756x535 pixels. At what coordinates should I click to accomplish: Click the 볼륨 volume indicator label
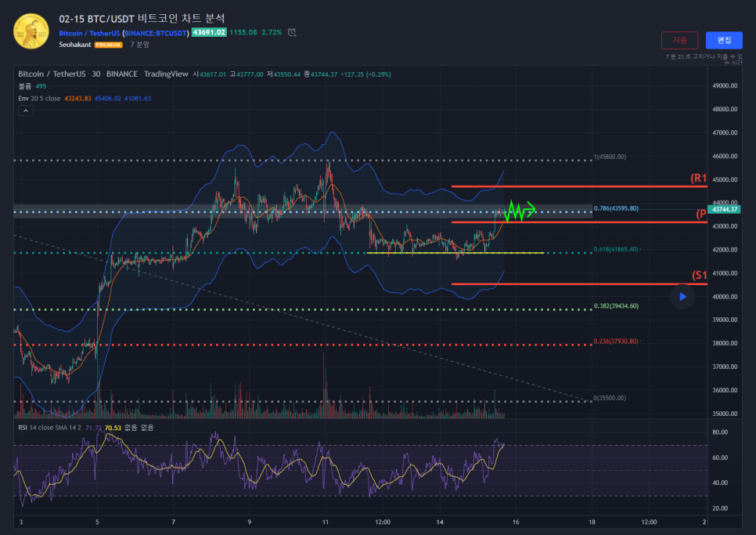tap(25, 86)
